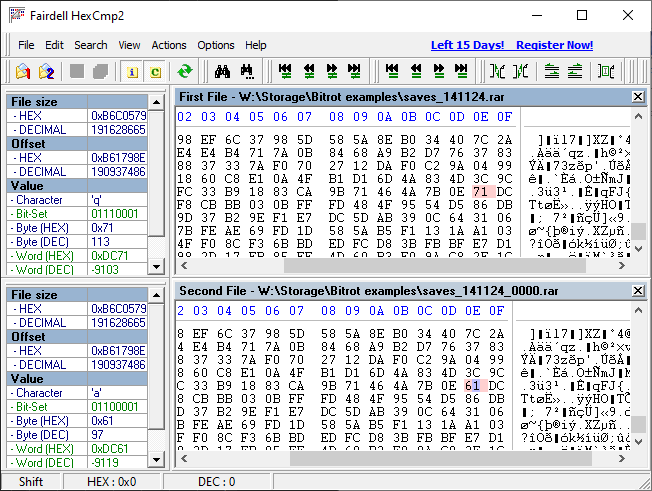Open the Actions menu
The width and height of the screenshot is (652, 491).
(x=169, y=45)
